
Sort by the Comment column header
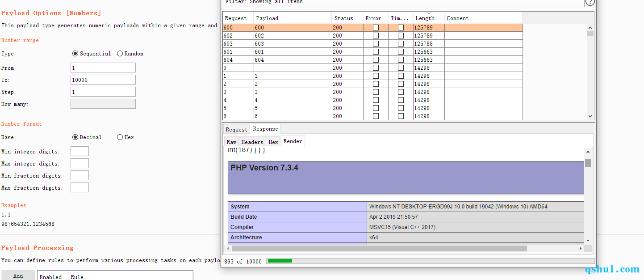[483, 18]
